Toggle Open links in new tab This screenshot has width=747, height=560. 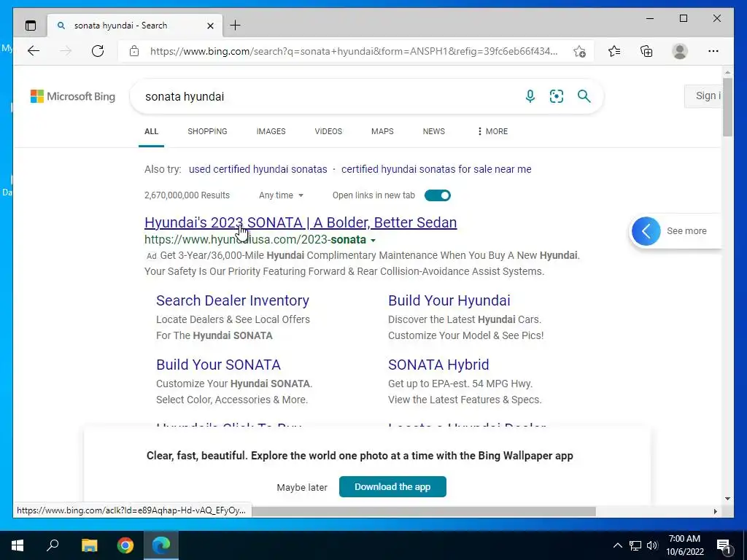pos(438,195)
